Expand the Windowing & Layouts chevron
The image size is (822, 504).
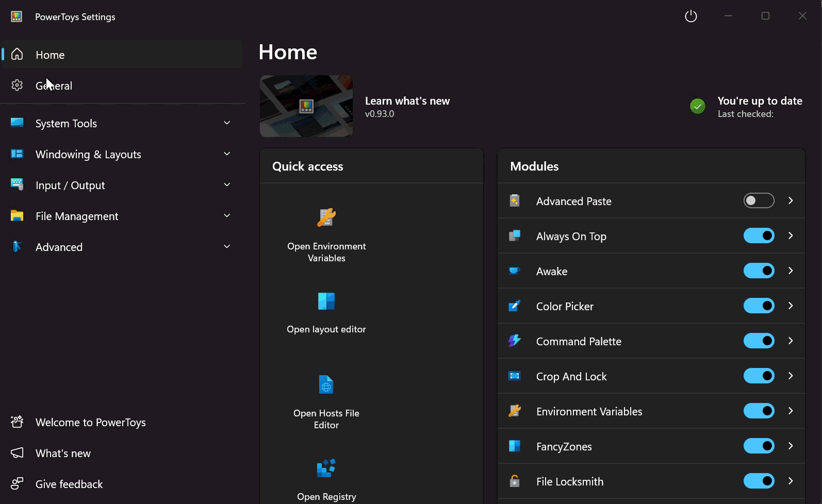click(227, 154)
